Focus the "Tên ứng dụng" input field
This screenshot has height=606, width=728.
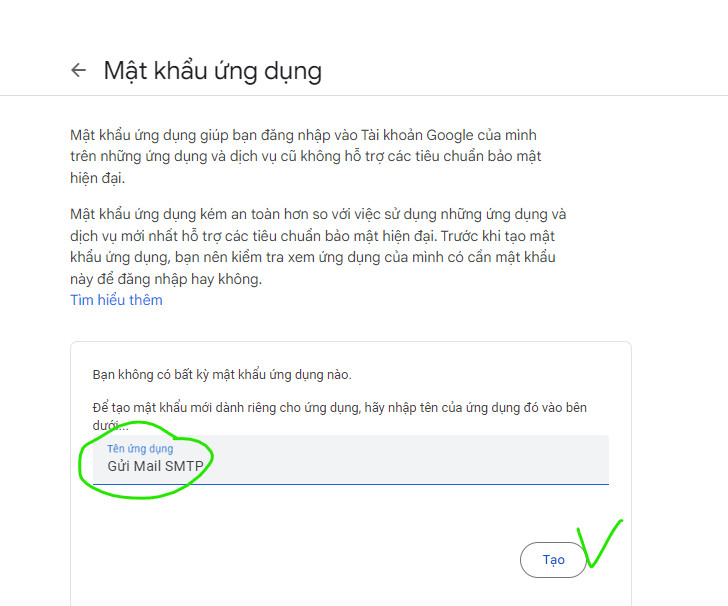click(351, 460)
